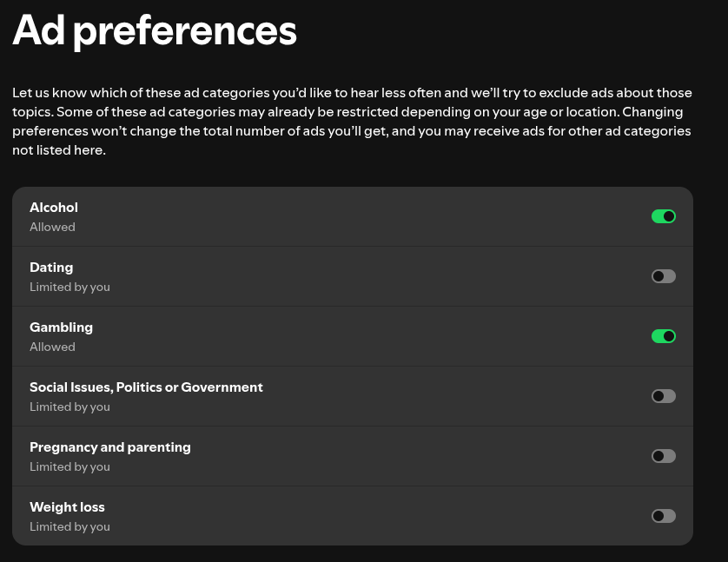Toggle Social Issues, Politics or Government ads
The height and width of the screenshot is (562, 728).
664,396
